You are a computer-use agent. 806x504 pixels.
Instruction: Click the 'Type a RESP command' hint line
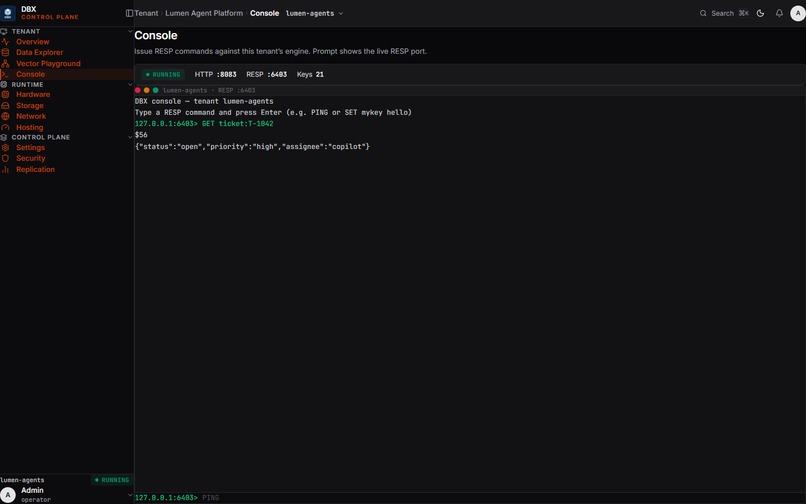273,113
